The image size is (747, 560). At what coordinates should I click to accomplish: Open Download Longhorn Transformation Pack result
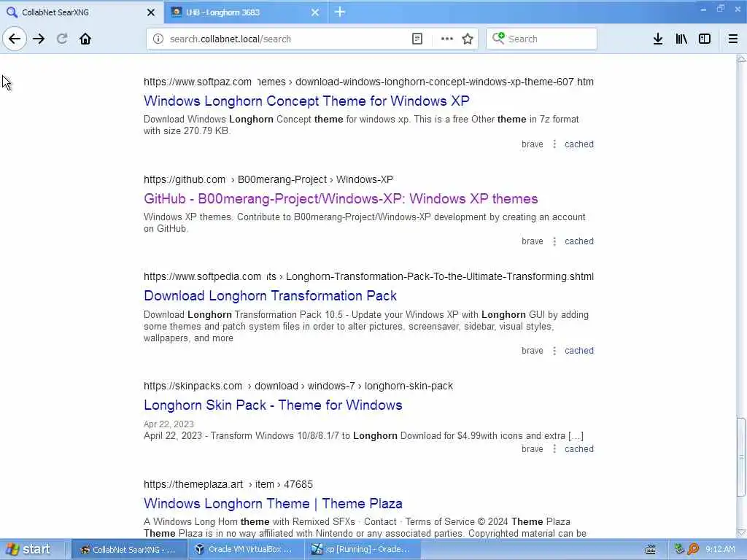[270, 296]
